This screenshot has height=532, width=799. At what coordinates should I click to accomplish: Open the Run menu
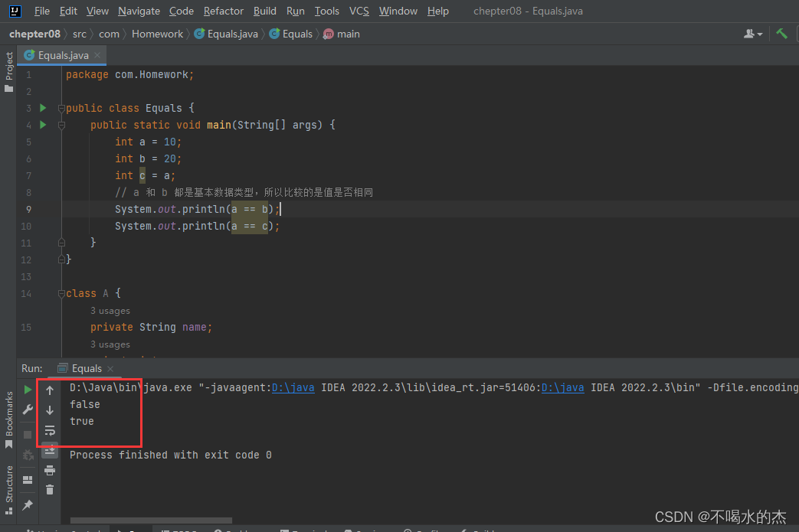point(295,11)
